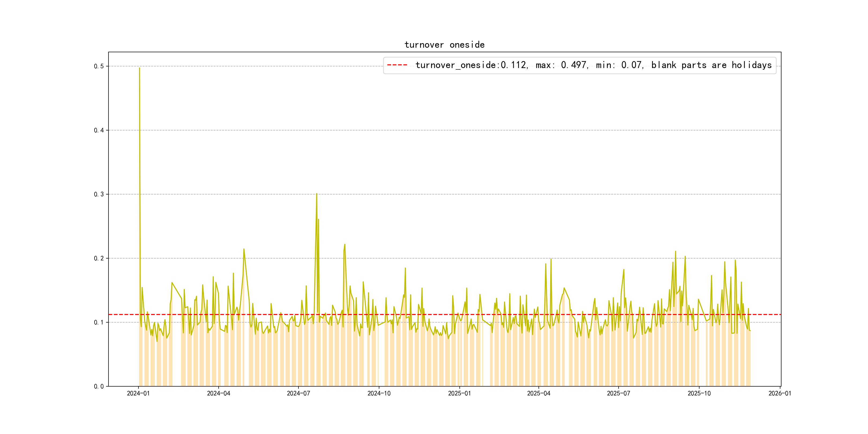
Task: Click the legend text 'turnover_oneside:0.112'
Action: click(x=471, y=65)
